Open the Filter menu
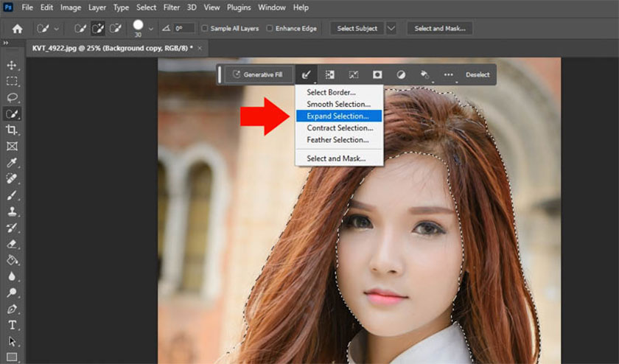This screenshot has height=364, width=619. click(171, 7)
